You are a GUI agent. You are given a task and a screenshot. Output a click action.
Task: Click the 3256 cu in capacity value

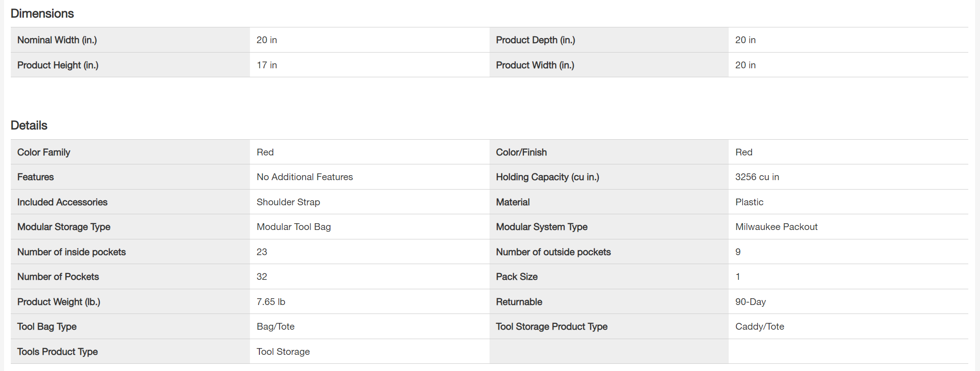tap(757, 177)
